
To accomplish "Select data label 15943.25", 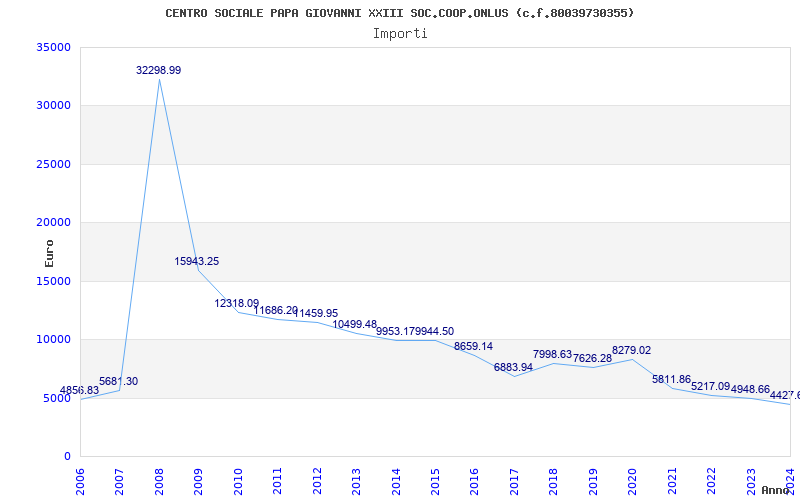I will pyautogui.click(x=197, y=261).
